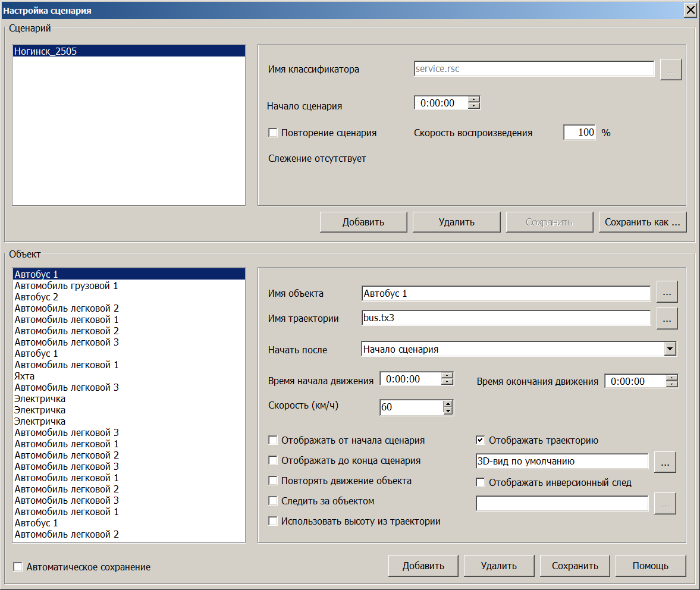Increase Время окончания движения with up arrow

click(x=671, y=378)
